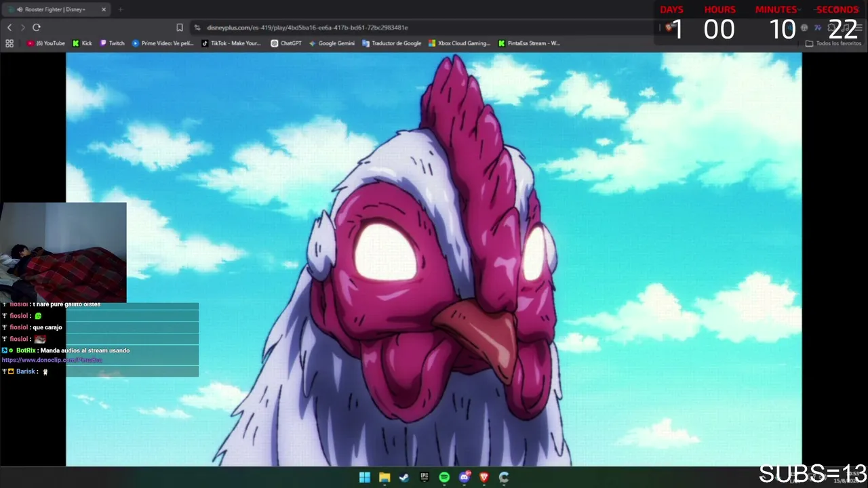Open the Xbox Cloud Gaming bookmark
The image size is (868, 488).
tap(459, 43)
